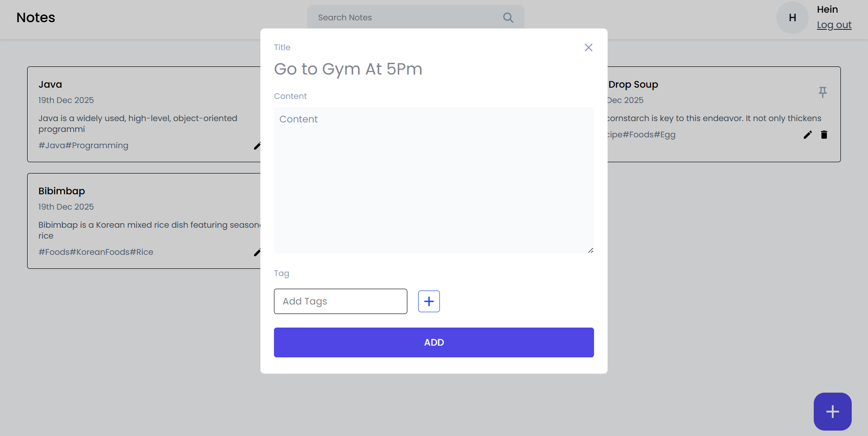Click the plus icon beside Add Tags

coord(429,301)
